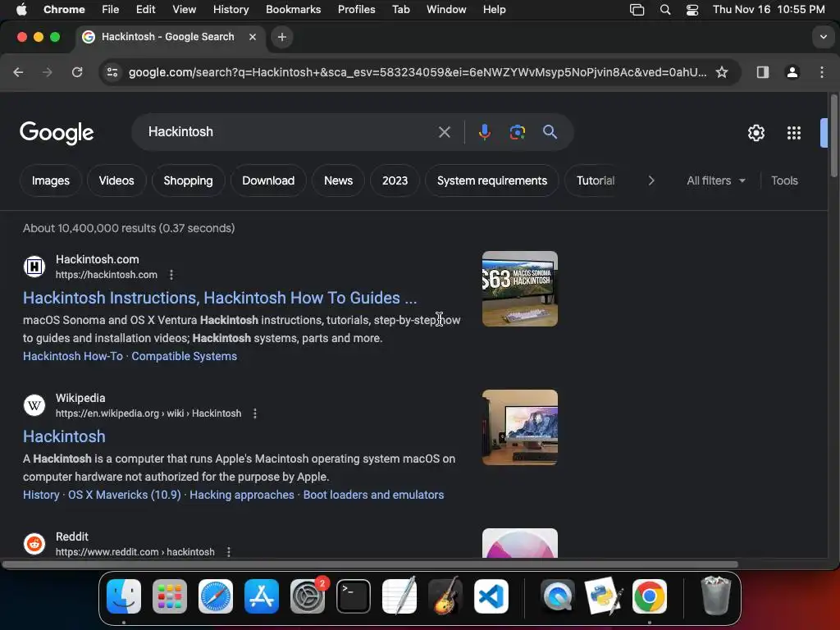Open Launchpad from the Dock
The width and height of the screenshot is (840, 630).
(170, 596)
